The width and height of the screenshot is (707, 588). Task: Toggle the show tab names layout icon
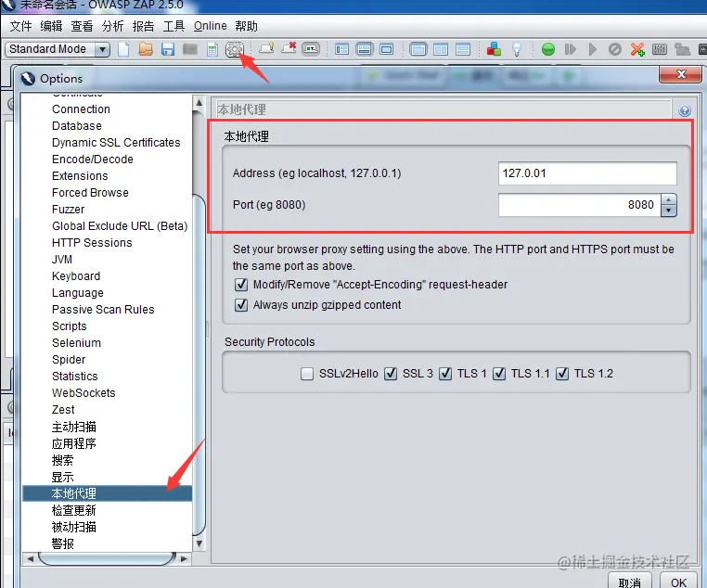[x=341, y=49]
